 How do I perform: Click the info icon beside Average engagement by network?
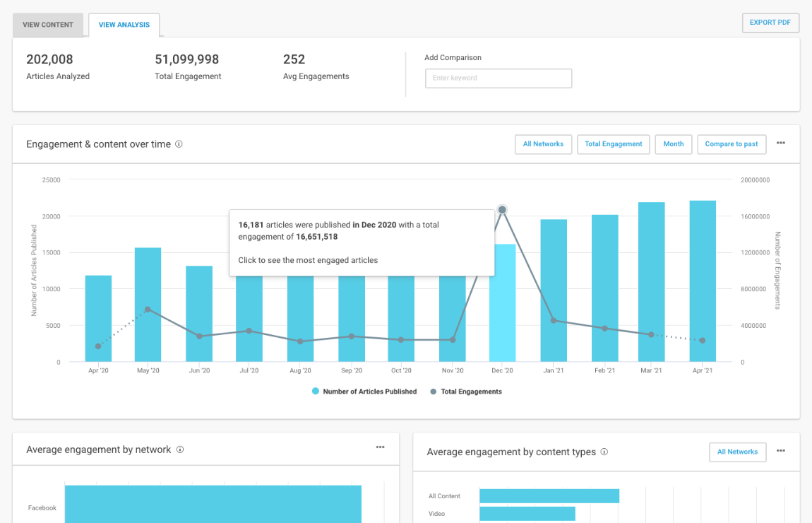tap(181, 449)
